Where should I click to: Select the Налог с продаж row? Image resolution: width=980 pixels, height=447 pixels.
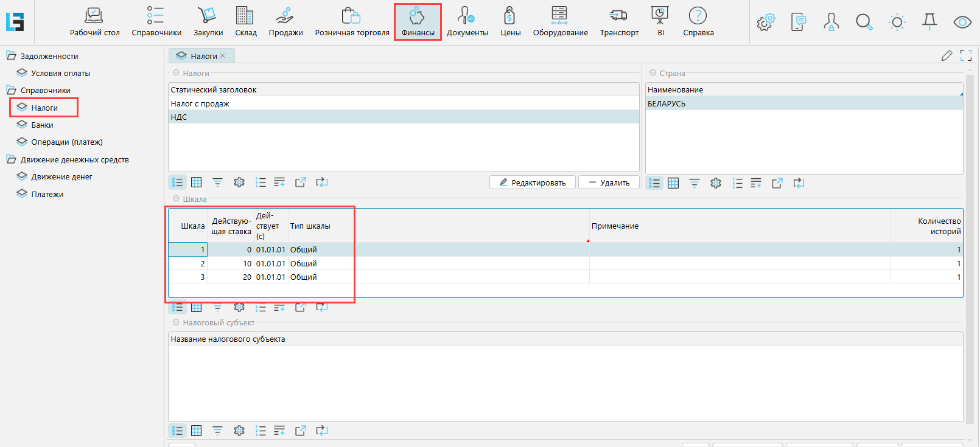[x=200, y=103]
